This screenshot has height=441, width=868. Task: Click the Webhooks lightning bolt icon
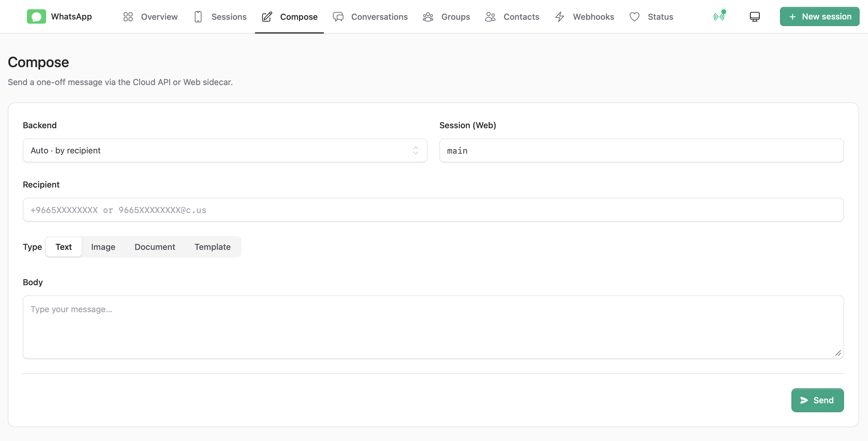pos(560,17)
